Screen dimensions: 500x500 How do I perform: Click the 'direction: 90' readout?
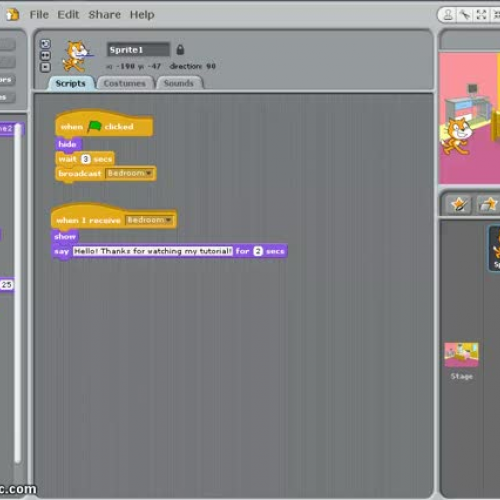tap(193, 66)
